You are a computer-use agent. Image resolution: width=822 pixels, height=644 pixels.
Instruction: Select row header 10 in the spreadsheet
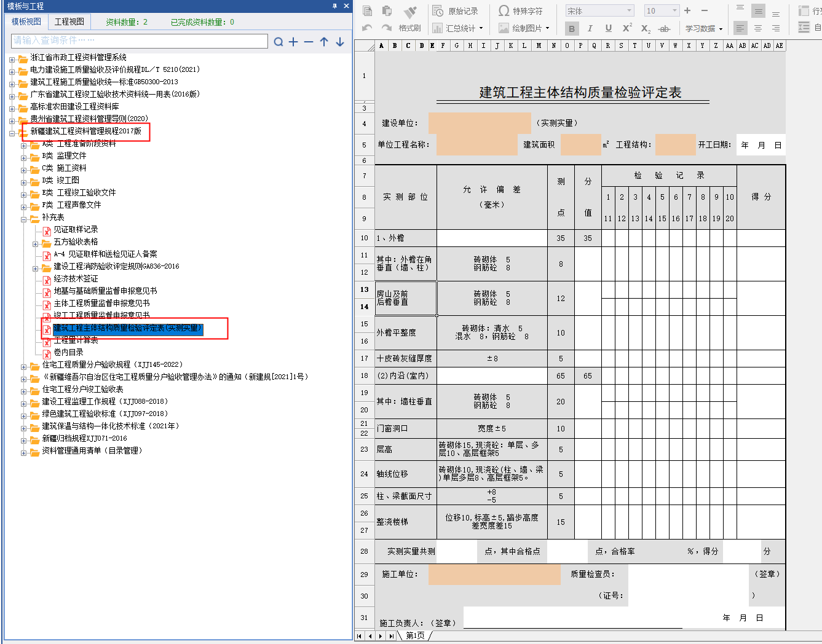click(x=365, y=238)
